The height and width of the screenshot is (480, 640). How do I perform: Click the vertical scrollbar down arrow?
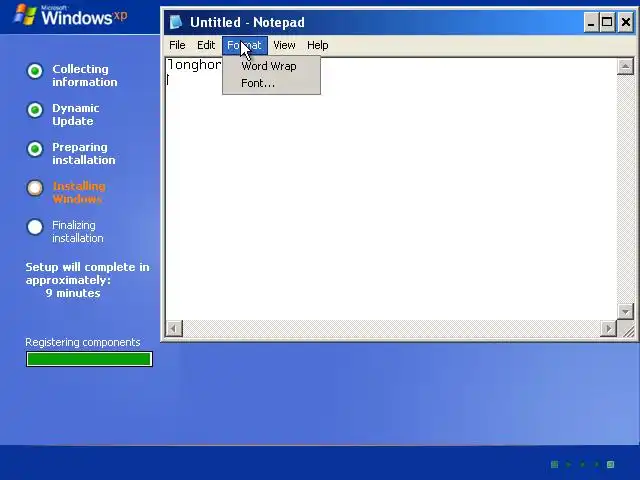click(x=625, y=312)
